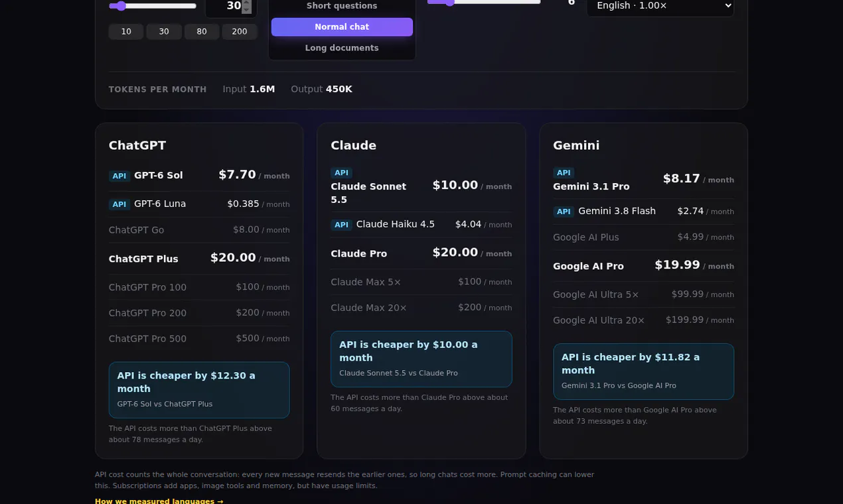This screenshot has height=504, width=843.
Task: Click the ChatGPT Pro 500 row label
Action: pos(147,339)
